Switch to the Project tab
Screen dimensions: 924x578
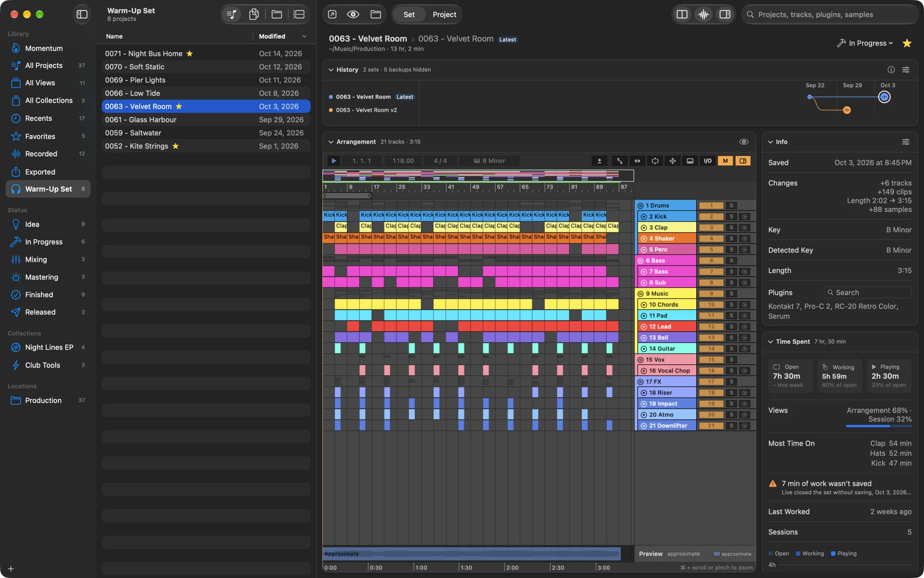coord(444,15)
